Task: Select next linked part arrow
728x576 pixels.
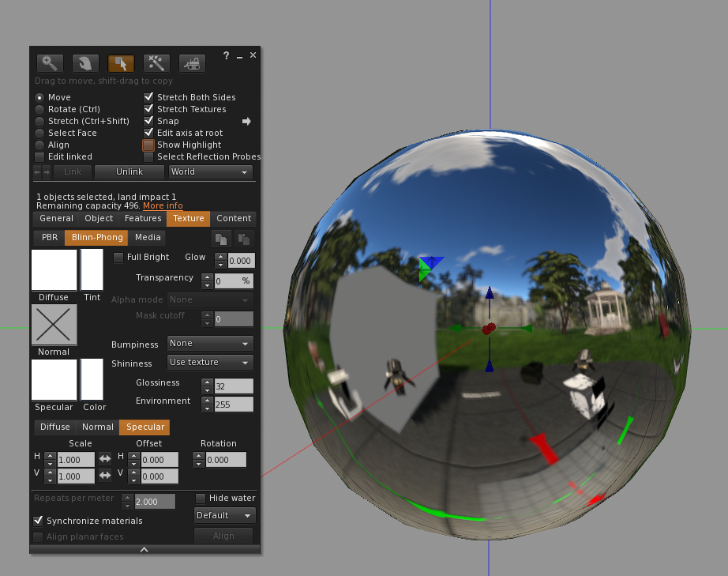Action: coord(47,172)
